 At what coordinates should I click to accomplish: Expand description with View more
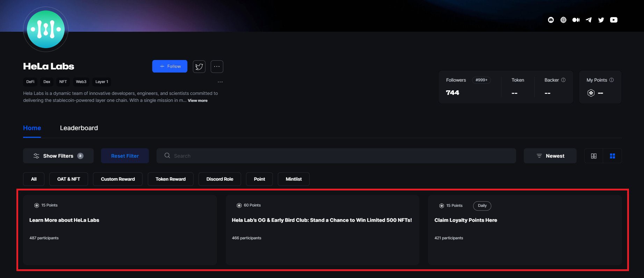pos(198,100)
